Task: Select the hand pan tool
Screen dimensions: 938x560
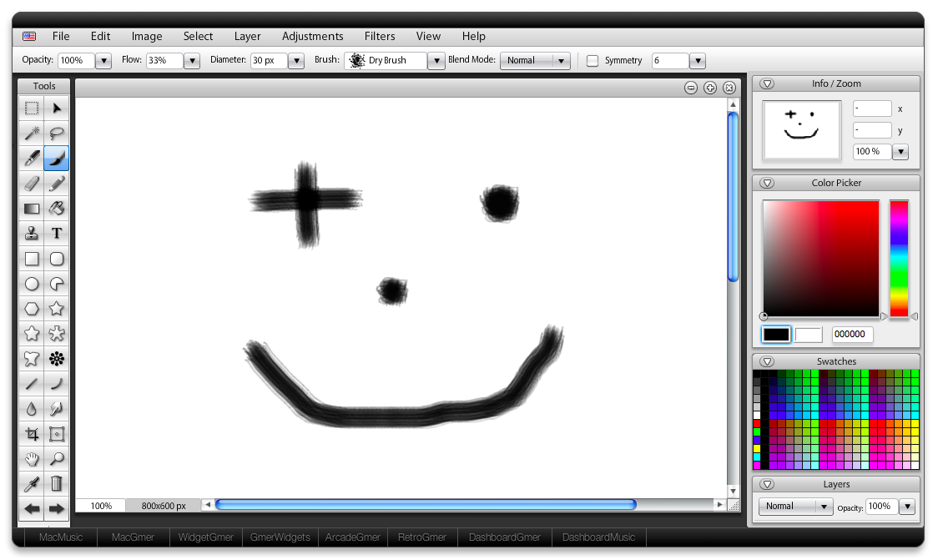Action: click(32, 459)
